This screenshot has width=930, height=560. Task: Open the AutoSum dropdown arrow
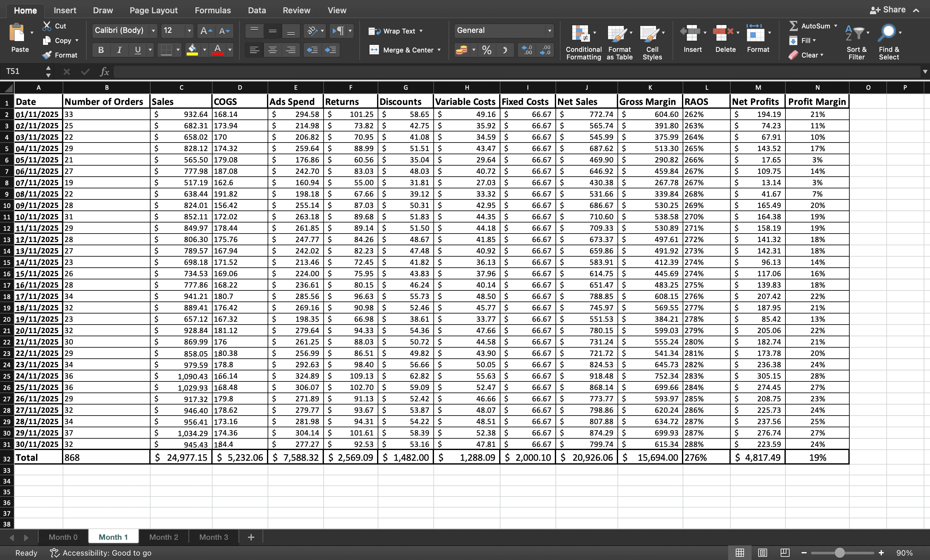pos(836,26)
